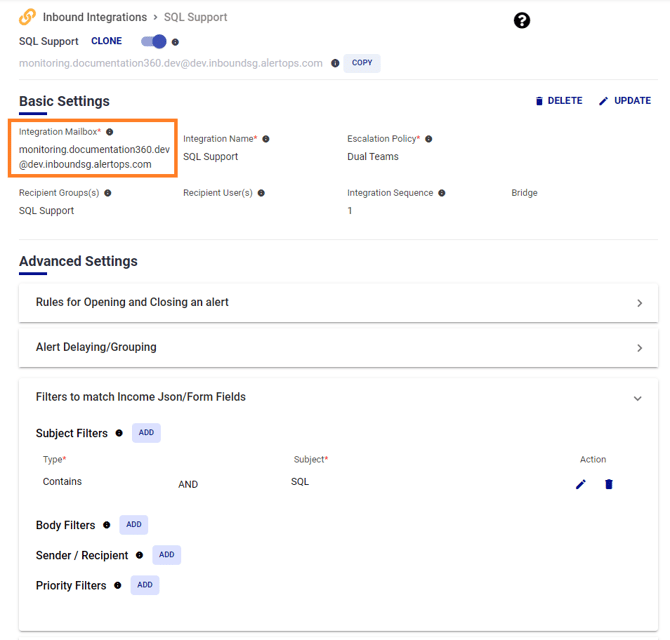The height and width of the screenshot is (640, 670).
Task: Click info icon next to Integration Mailbox
Action: (110, 132)
